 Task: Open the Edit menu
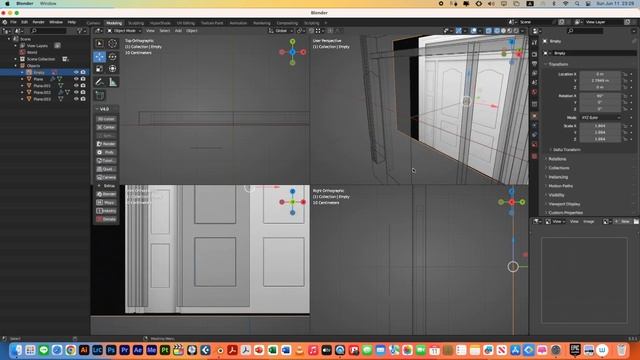coord(24,22)
